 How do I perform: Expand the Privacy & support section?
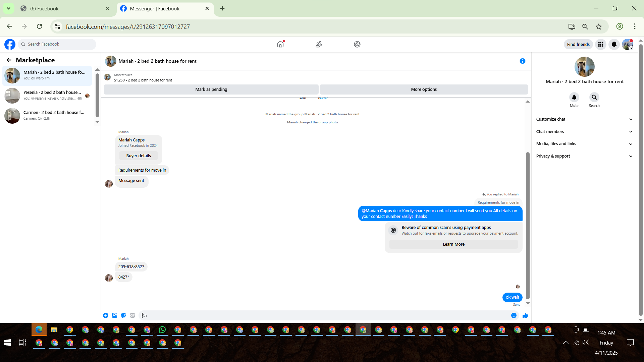(x=584, y=156)
